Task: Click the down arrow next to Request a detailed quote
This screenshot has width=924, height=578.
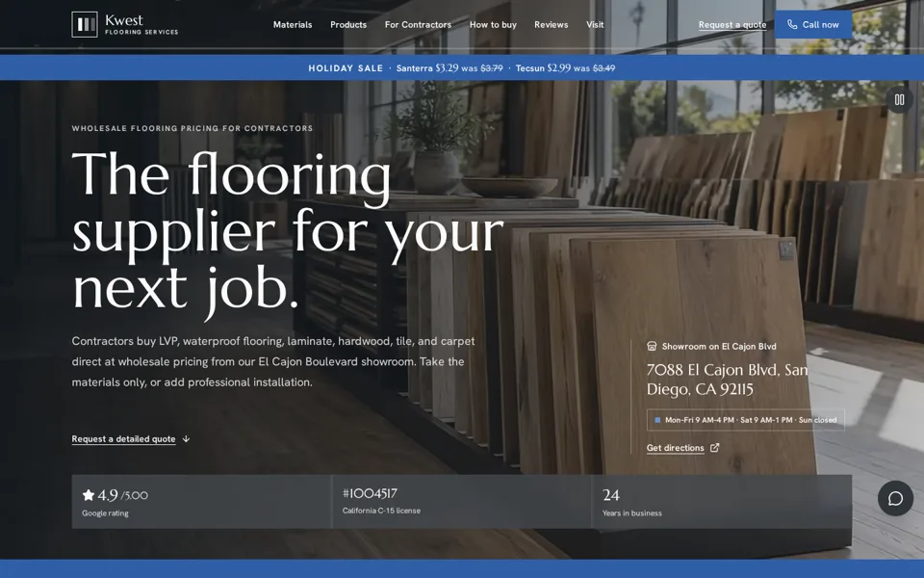Action: (x=186, y=439)
